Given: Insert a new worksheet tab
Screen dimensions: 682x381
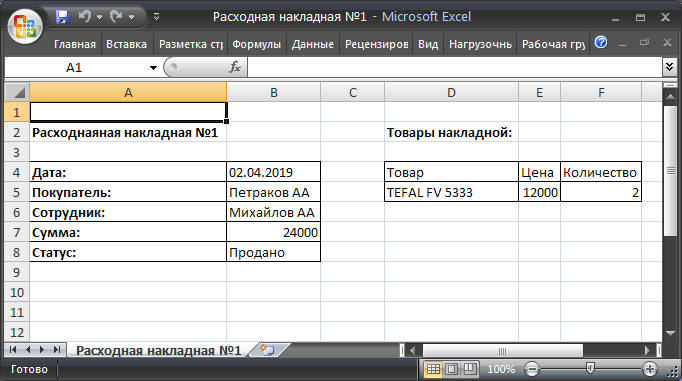Looking at the screenshot, I should pyautogui.click(x=267, y=350).
